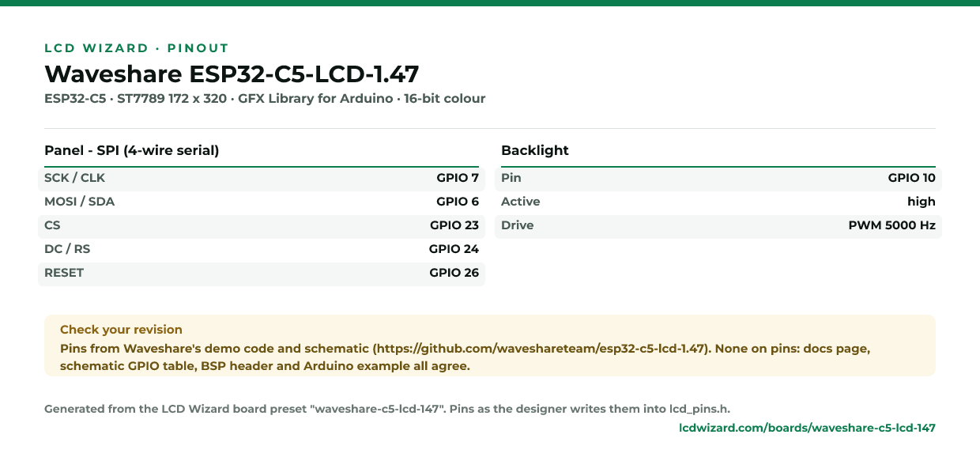980x457 pixels.
Task: Click the LCD WIZARD · PINOUT label
Action: coord(137,48)
